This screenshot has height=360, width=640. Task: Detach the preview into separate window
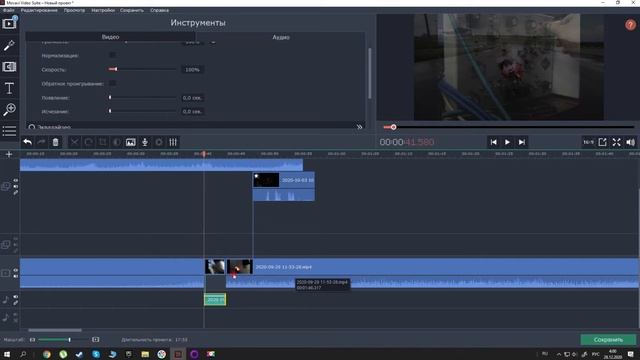(602, 142)
